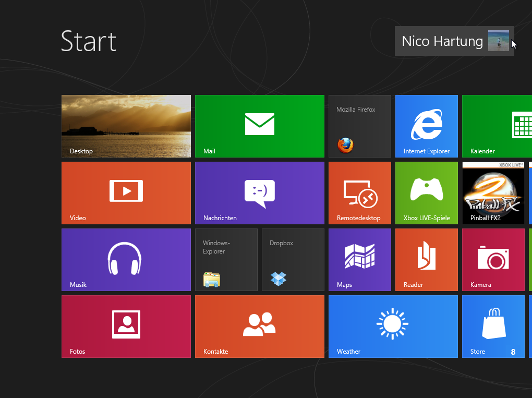This screenshot has height=398, width=532.
Task: Open the Desktop sunset wallpaper tile
Action: [126, 126]
